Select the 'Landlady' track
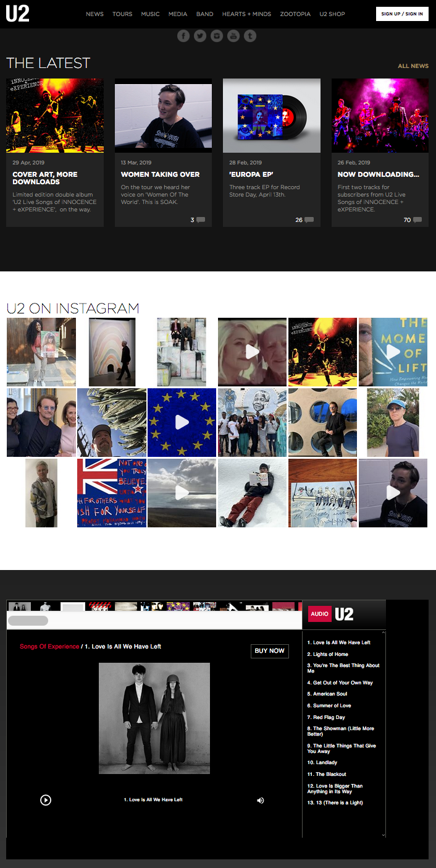This screenshot has height=868, width=436. pos(322,763)
